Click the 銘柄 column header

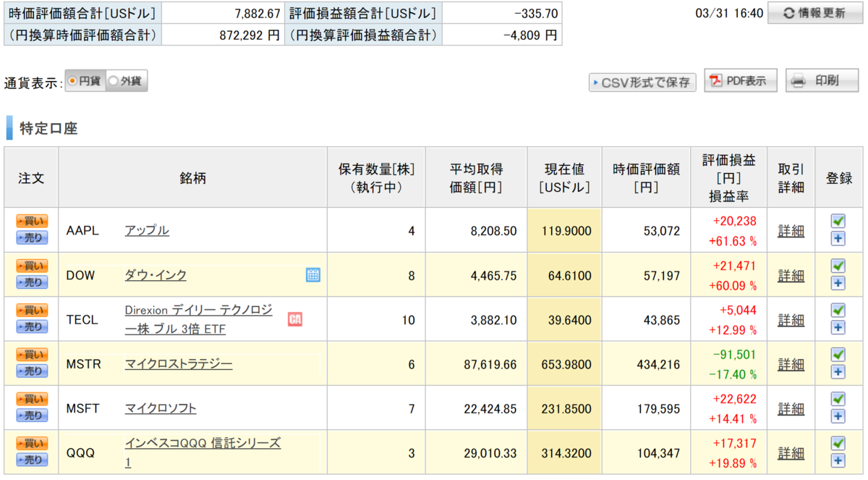point(192,177)
